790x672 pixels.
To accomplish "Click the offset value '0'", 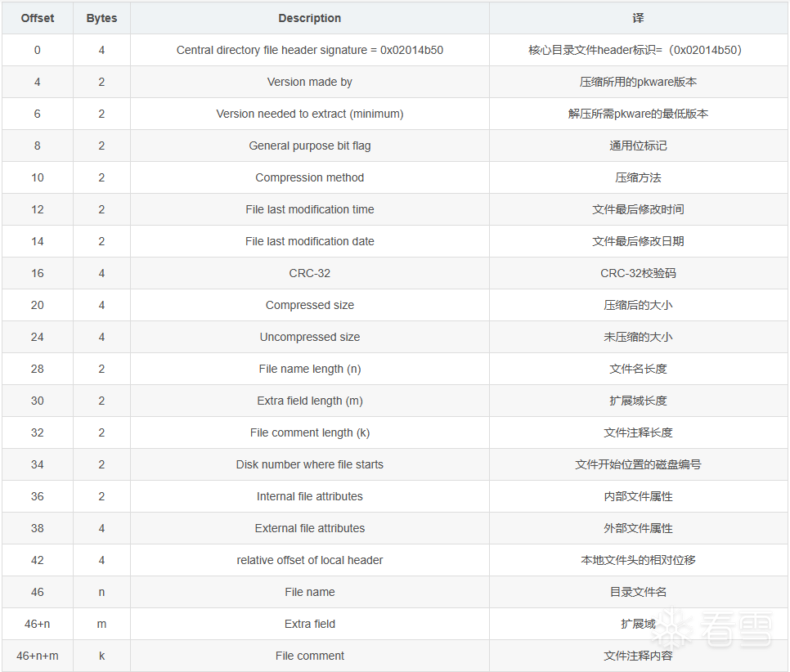I will (38, 50).
